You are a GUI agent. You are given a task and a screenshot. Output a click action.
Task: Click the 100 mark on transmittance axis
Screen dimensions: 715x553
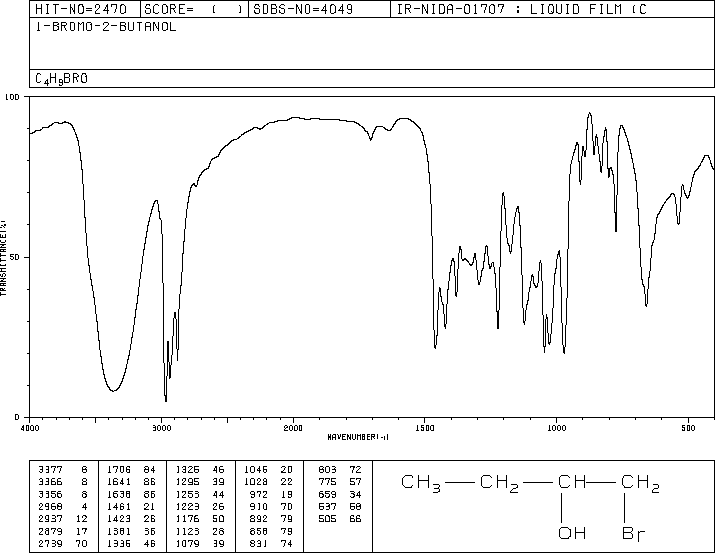click(12, 97)
